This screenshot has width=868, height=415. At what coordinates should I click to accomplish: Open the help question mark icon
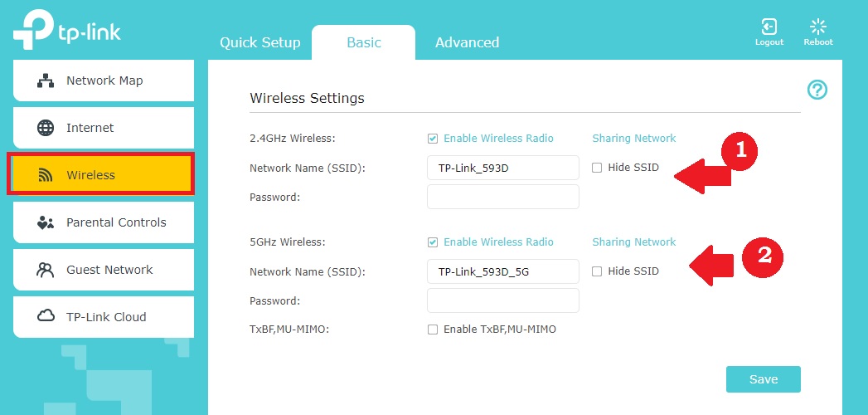pos(817,90)
